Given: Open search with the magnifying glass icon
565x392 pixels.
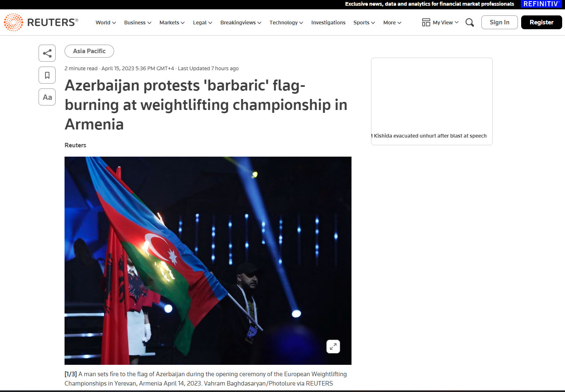Looking at the screenshot, I should (x=470, y=22).
